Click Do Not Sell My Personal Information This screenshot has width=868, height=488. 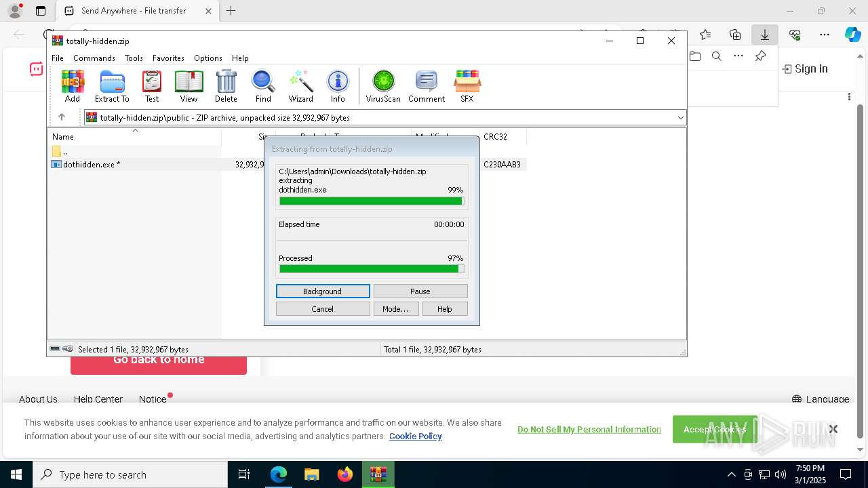coord(589,429)
